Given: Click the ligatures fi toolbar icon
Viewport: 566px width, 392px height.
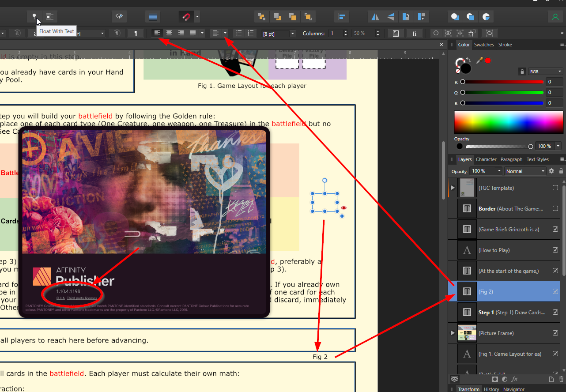Looking at the screenshot, I should 414,33.
